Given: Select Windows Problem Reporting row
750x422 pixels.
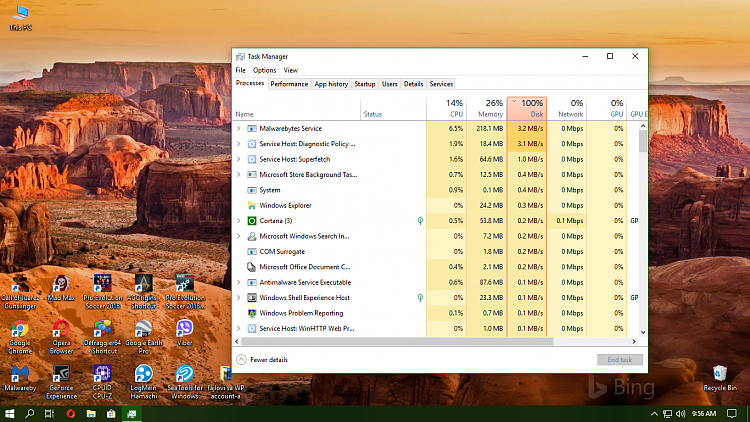Looking at the screenshot, I should point(436,313).
